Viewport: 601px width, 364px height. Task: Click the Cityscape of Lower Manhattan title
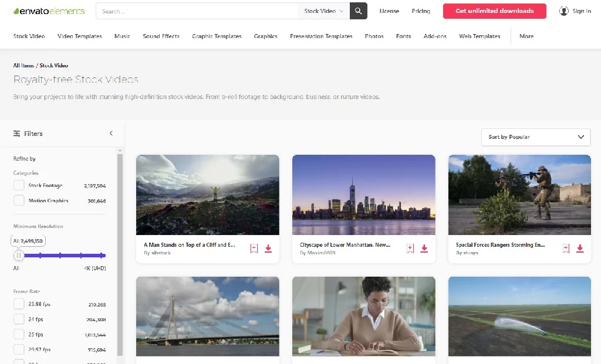pos(345,244)
